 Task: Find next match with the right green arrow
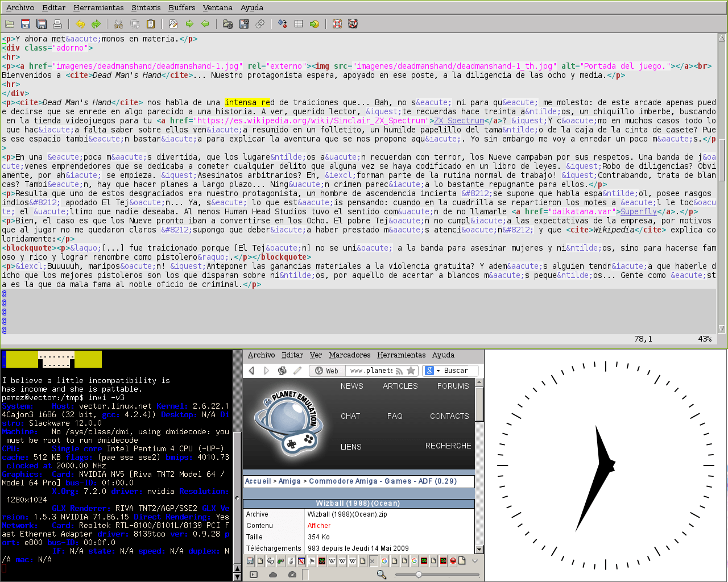189,24
